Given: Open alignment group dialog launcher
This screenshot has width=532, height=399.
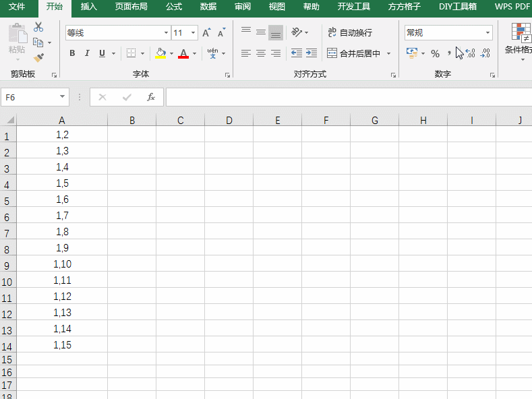Looking at the screenshot, I should click(x=393, y=75).
